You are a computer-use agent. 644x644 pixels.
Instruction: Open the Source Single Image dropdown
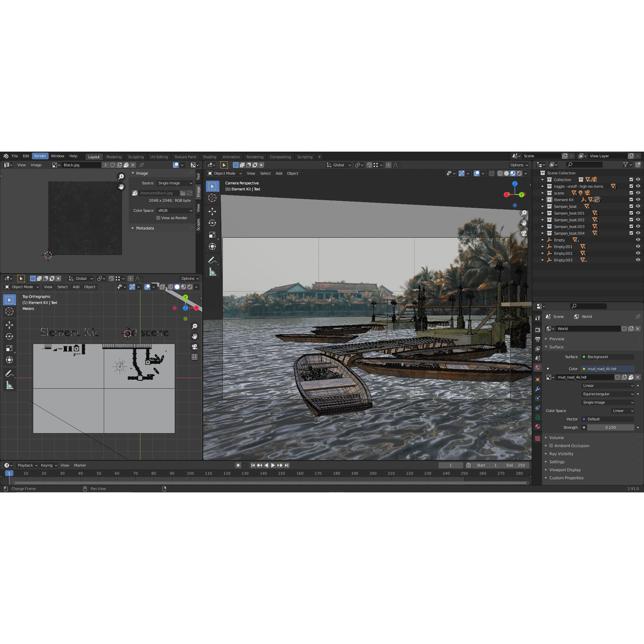click(175, 183)
